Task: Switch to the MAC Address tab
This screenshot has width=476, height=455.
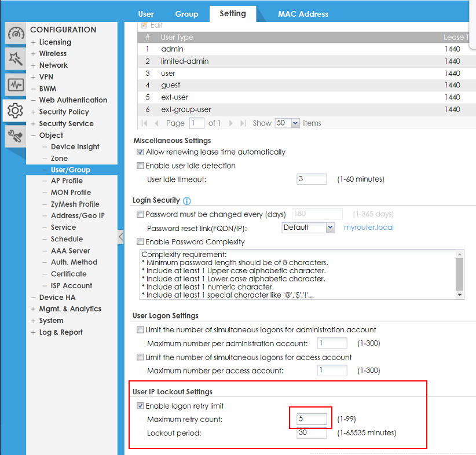Action: pyautogui.click(x=303, y=14)
